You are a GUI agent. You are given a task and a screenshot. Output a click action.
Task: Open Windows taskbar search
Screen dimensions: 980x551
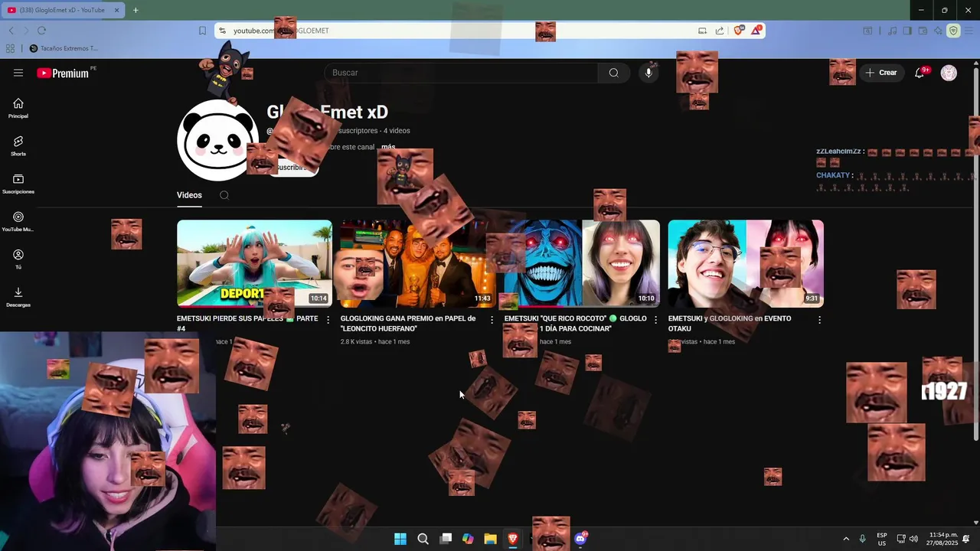tap(423, 539)
